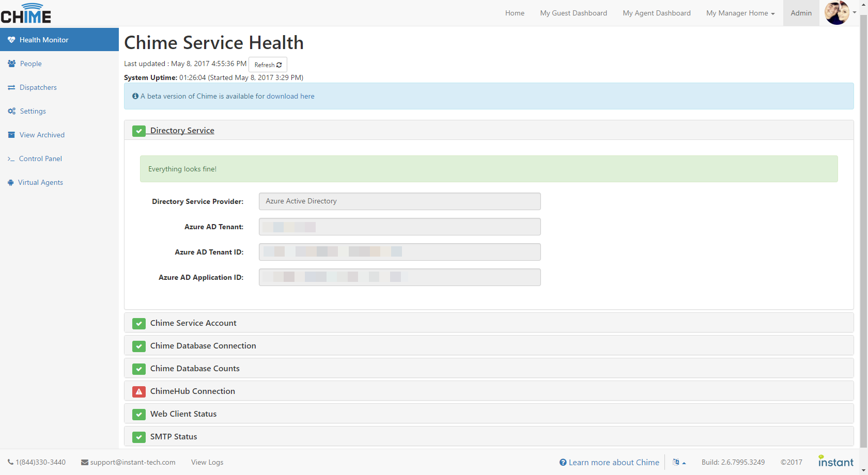Open Settings from sidebar
Screen dimensions: 868x475
[59, 111]
